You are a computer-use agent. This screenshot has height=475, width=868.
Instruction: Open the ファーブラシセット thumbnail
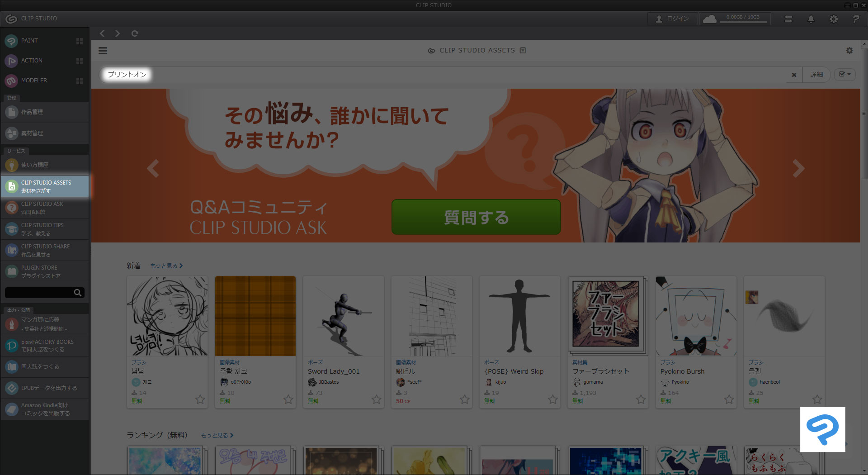click(x=608, y=316)
